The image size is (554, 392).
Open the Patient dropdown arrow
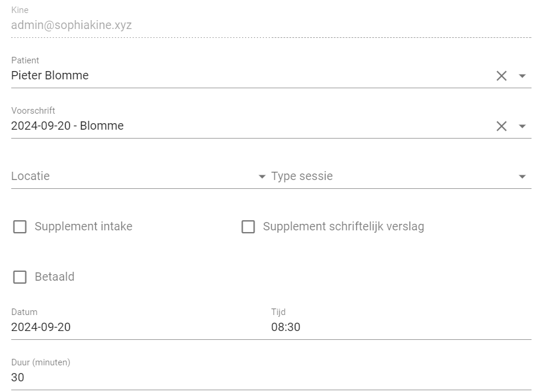(x=522, y=76)
